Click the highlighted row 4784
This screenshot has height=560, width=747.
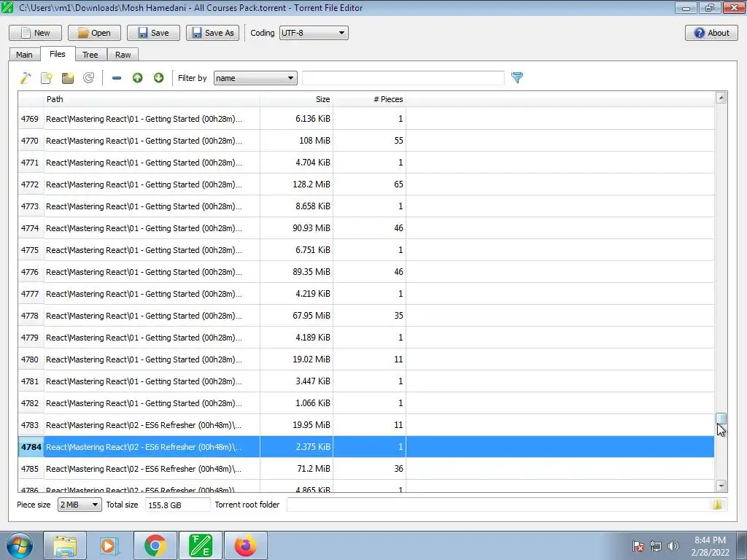click(x=366, y=447)
